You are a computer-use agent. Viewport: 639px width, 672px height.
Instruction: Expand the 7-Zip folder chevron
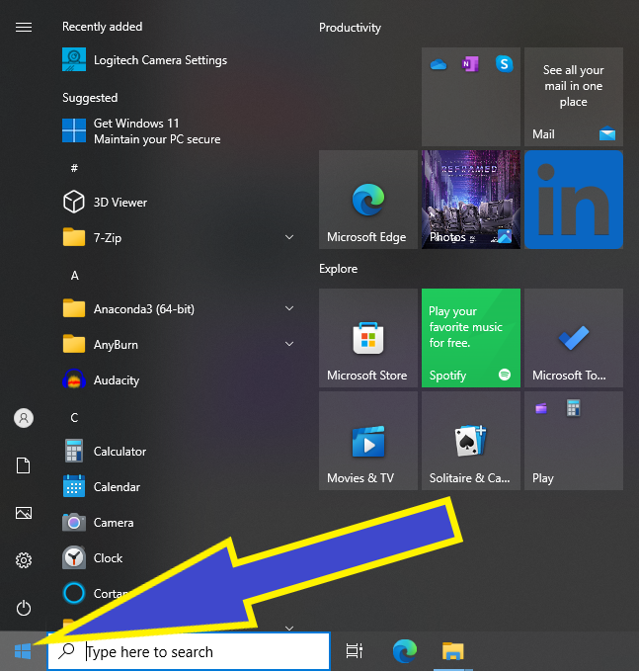pos(289,237)
